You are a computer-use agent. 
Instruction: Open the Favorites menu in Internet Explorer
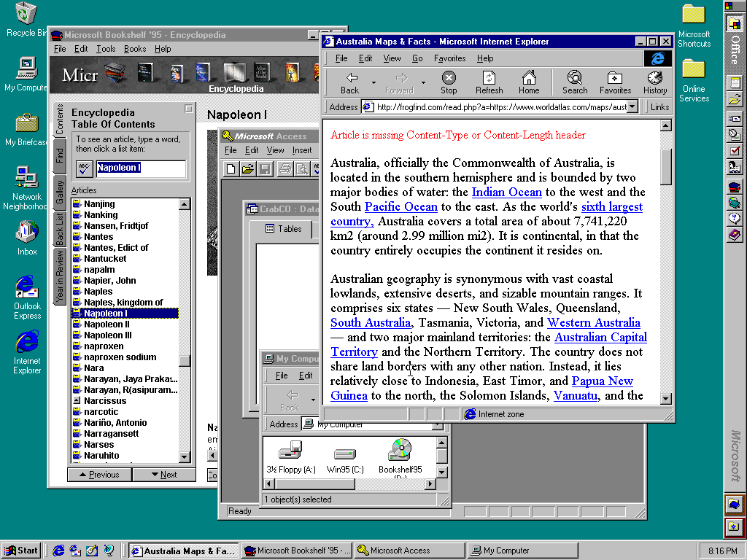click(x=449, y=58)
